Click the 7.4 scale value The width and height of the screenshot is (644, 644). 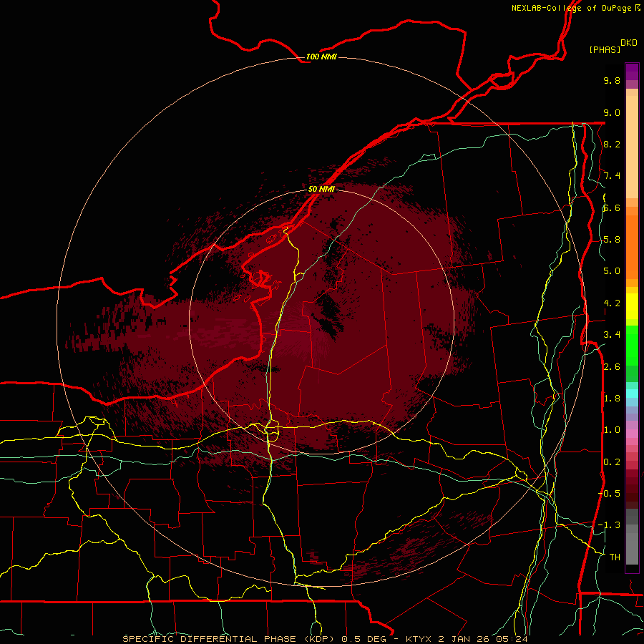(x=612, y=176)
